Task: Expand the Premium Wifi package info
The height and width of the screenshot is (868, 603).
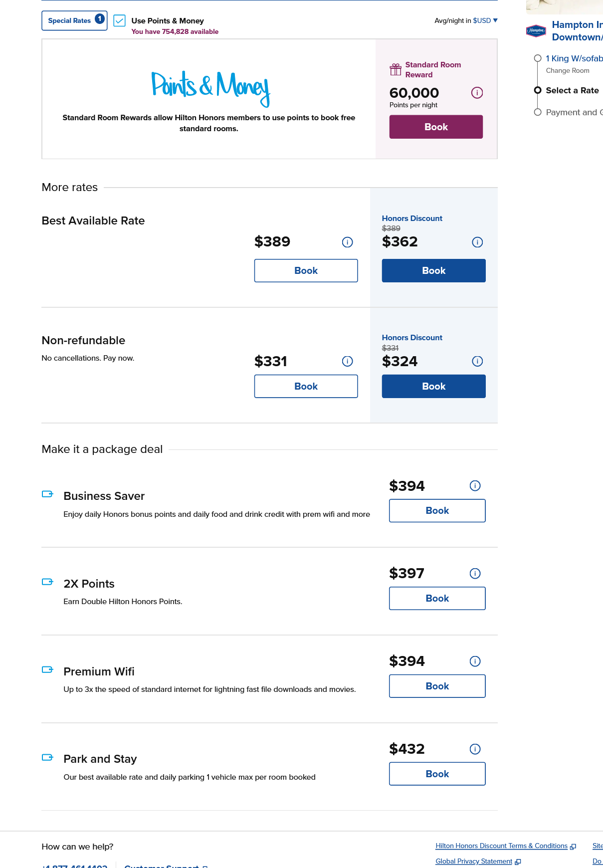Action: [x=475, y=661]
